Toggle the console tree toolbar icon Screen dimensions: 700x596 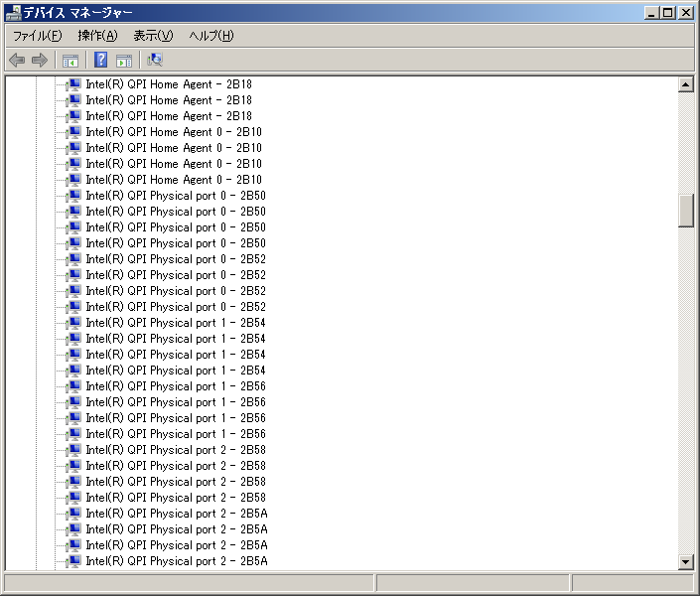pos(70,61)
